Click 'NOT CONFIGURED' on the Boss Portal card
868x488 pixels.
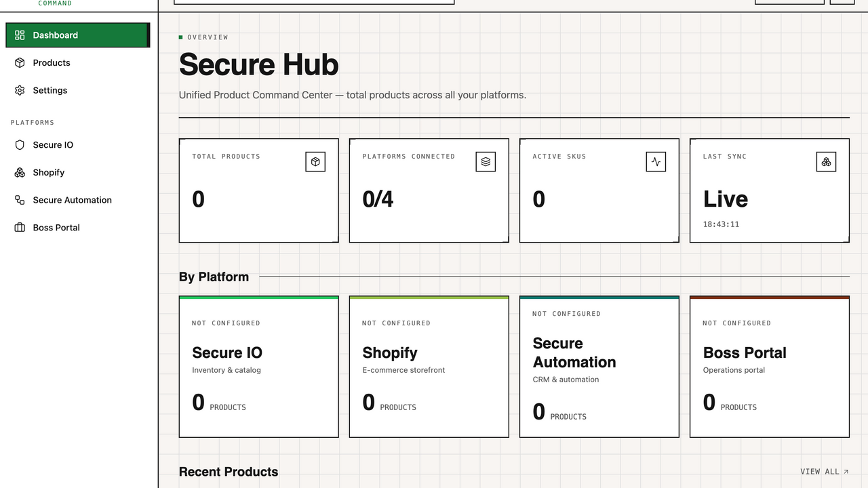[736, 323]
